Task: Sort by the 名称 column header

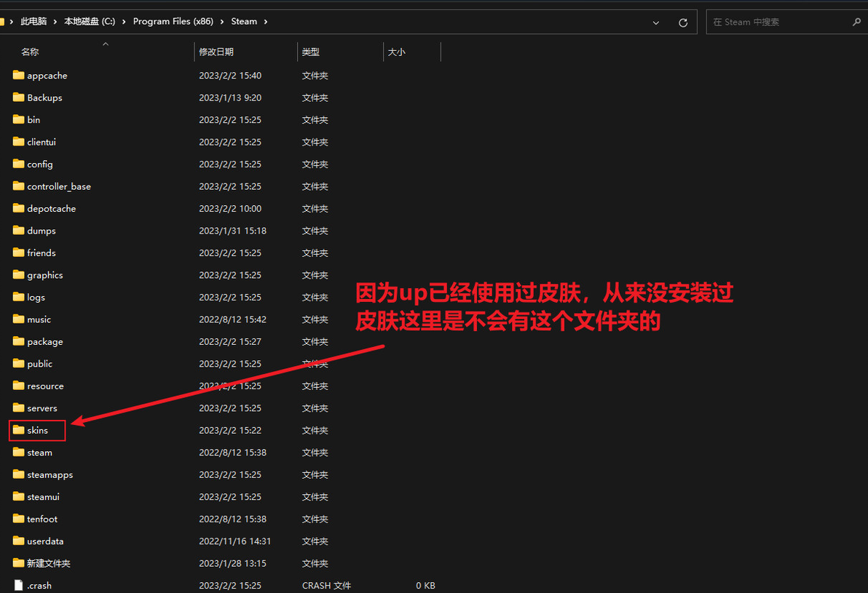Action: click(30, 52)
